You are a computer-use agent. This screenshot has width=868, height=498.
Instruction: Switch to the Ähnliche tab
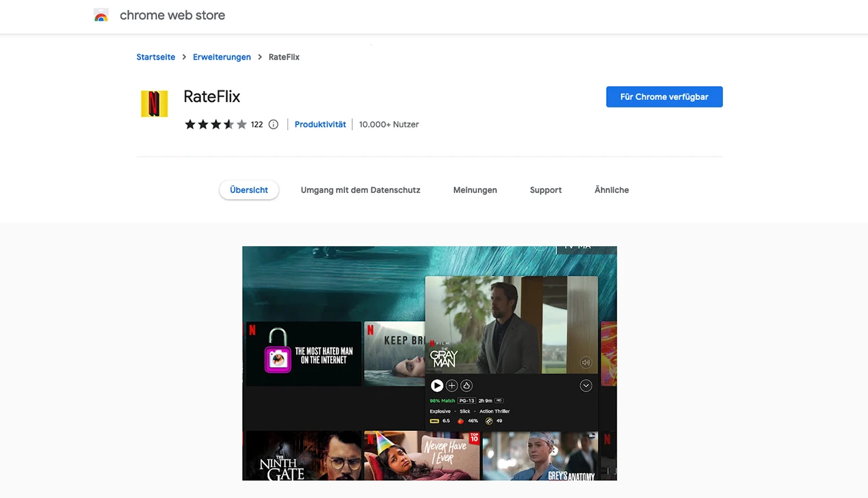pyautogui.click(x=611, y=190)
